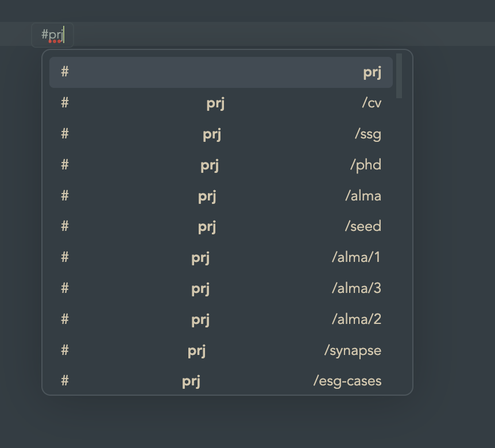Click the hash icon on the highlighted prj row
The height and width of the screenshot is (448, 495).
(x=64, y=72)
